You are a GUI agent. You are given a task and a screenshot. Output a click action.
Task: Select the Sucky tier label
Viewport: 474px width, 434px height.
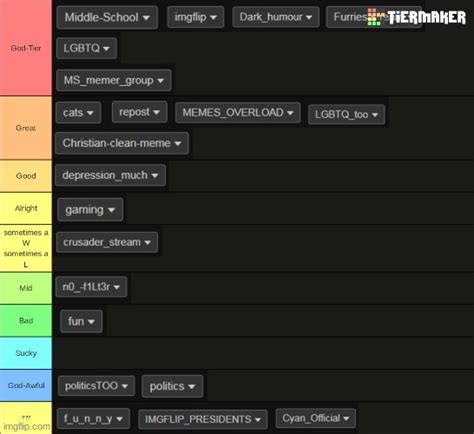pyautogui.click(x=26, y=353)
